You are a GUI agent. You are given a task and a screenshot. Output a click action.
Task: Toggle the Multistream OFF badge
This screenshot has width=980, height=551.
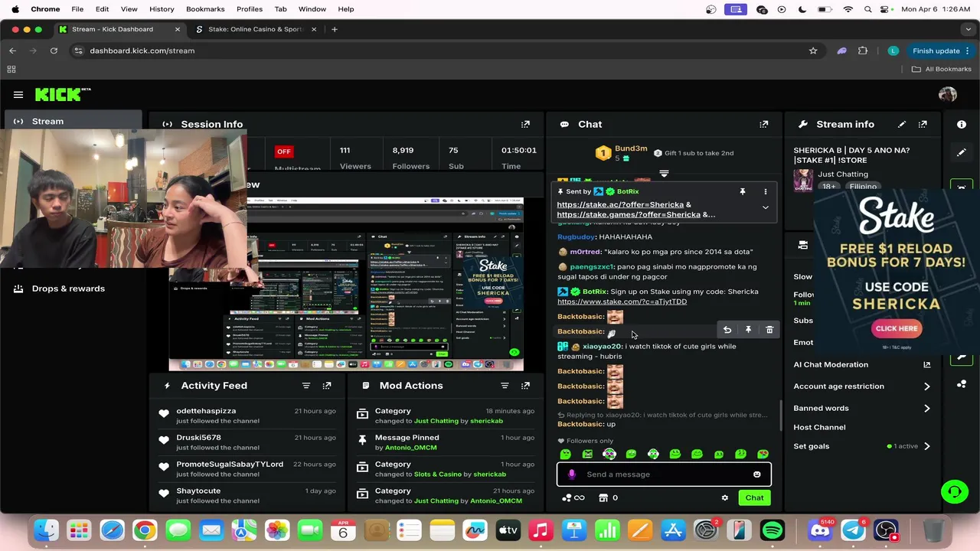point(284,152)
